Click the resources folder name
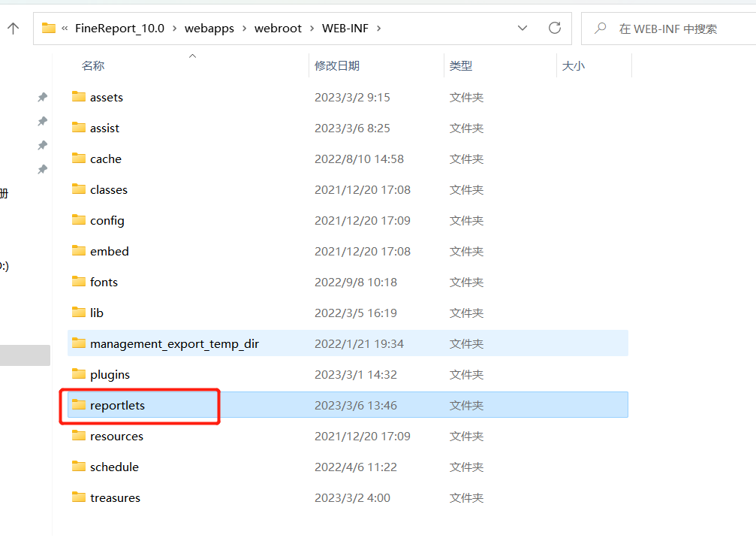This screenshot has width=756, height=541. click(x=116, y=437)
